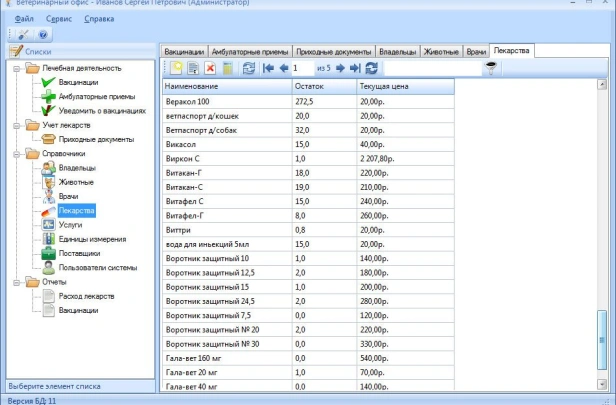Go to the next page arrow
Image resolution: width=616 pixels, height=405 pixels.
[340, 68]
